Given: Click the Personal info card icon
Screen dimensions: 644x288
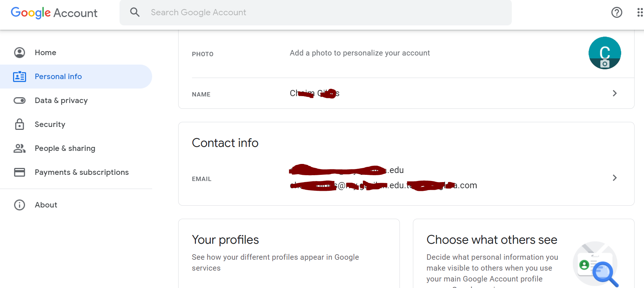Looking at the screenshot, I should tap(20, 77).
